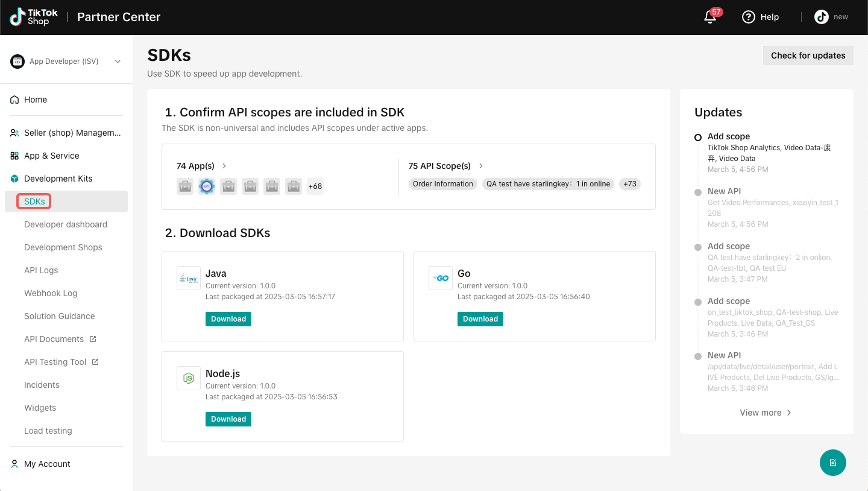Click the Check for updates button
The image size is (868, 491).
pyautogui.click(x=808, y=55)
